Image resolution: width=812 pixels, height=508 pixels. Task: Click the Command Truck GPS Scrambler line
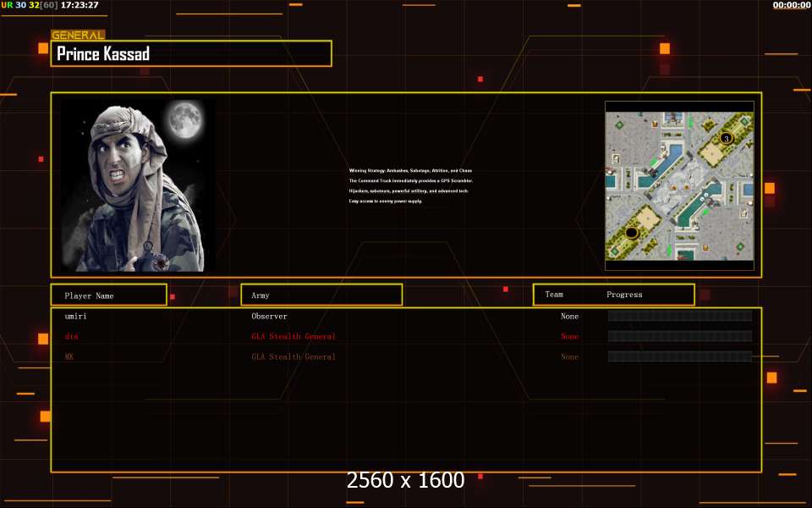tap(411, 181)
